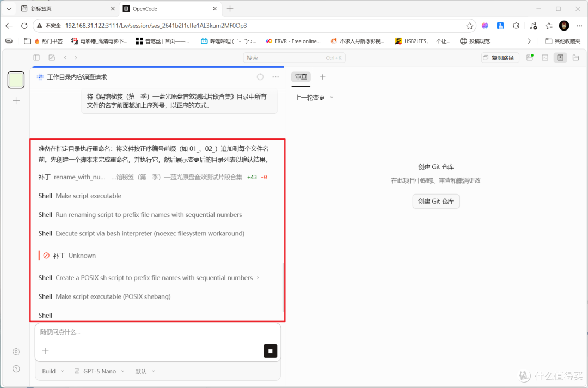588x388 pixels.
Task: Click the 创建 Git 仓库 button
Action: point(436,202)
